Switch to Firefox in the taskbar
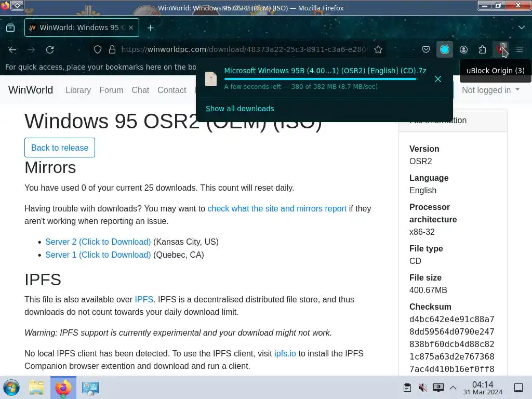The width and height of the screenshot is (532, 399). 63,388
